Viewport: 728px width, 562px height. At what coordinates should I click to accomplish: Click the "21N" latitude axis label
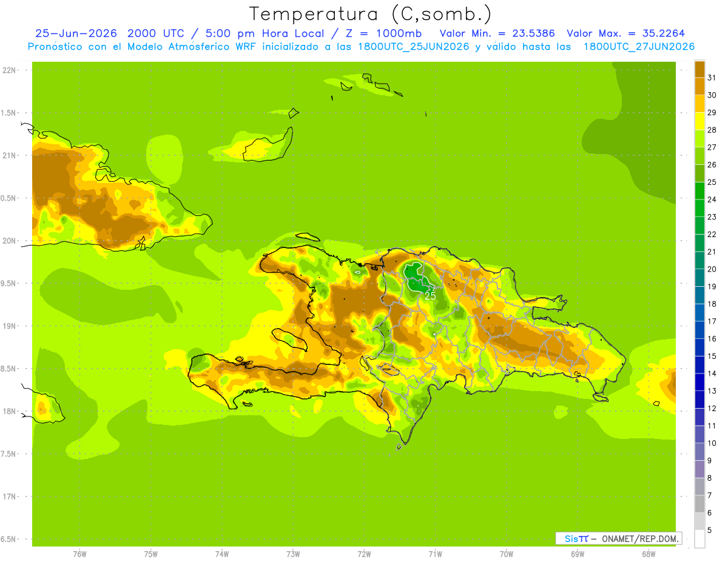click(8, 155)
